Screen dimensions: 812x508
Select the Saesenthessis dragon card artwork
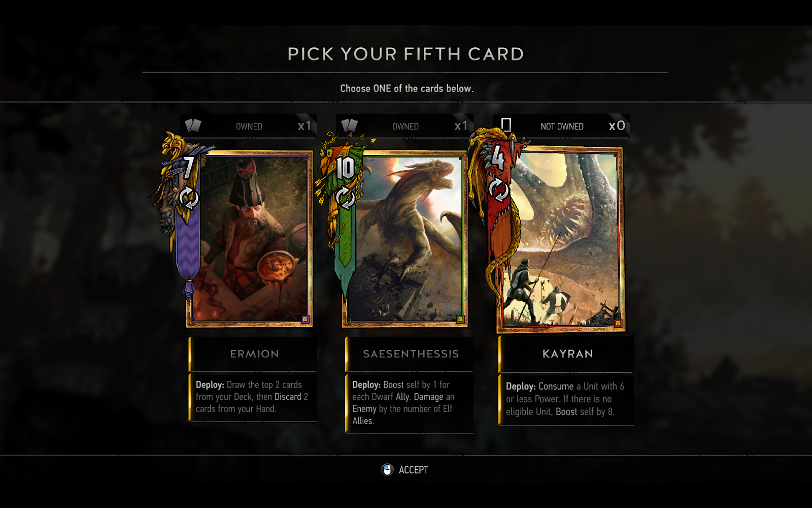[405, 239]
